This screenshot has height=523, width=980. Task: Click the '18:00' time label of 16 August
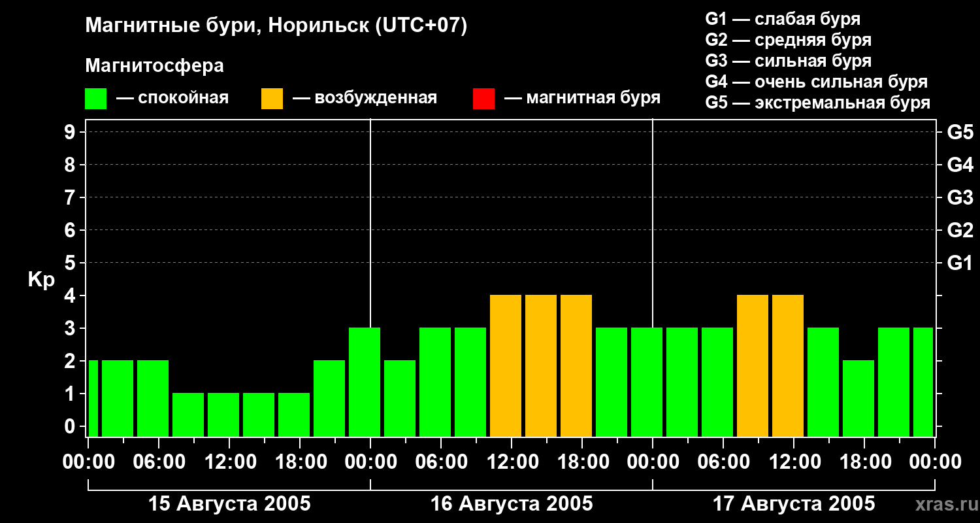click(x=582, y=462)
